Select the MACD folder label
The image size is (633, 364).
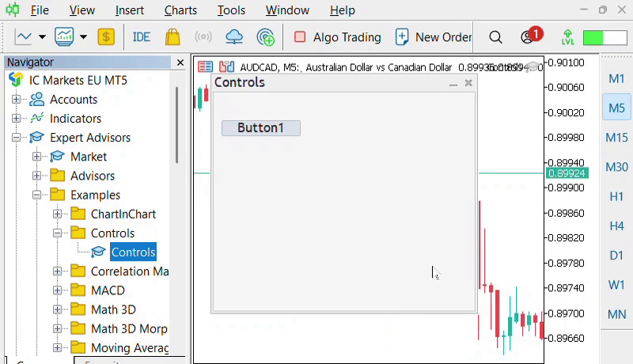108,290
